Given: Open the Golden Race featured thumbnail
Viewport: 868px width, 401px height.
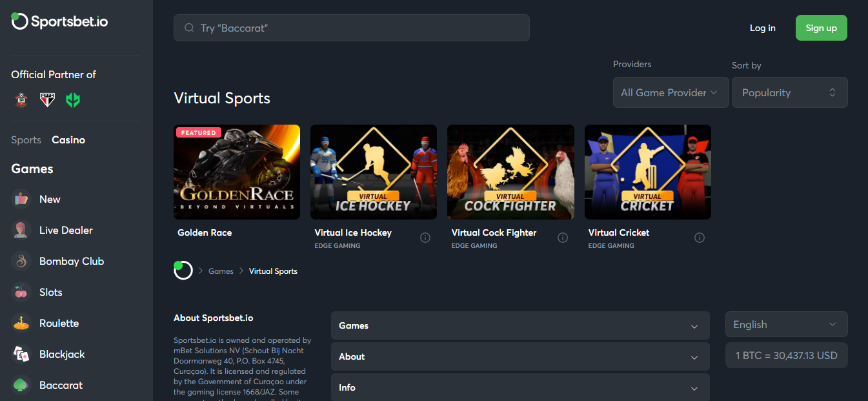Looking at the screenshot, I should (237, 172).
